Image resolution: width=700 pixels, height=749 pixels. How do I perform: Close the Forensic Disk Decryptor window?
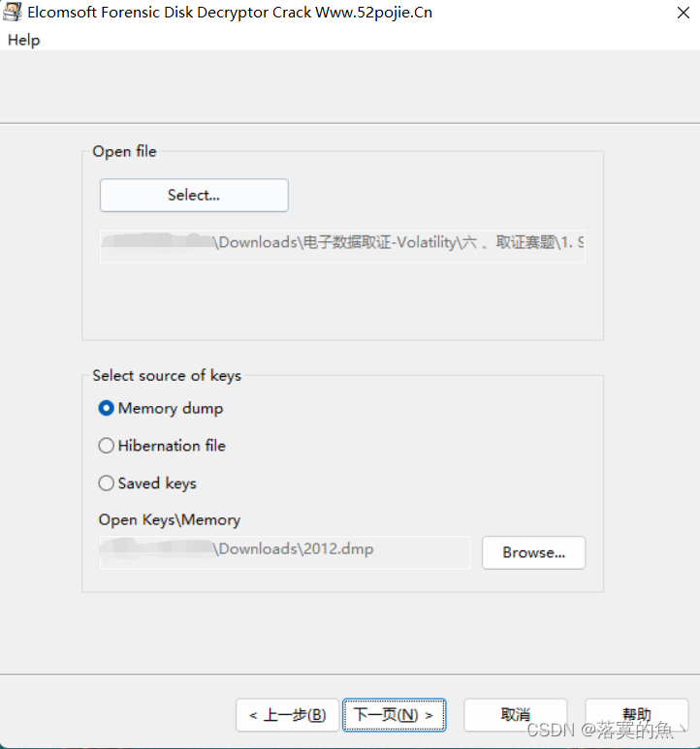(684, 13)
